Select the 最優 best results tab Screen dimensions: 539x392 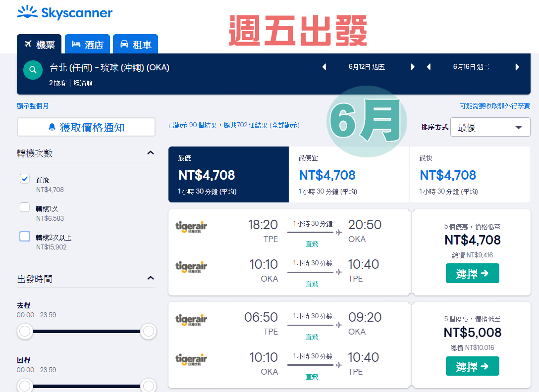[228, 175]
